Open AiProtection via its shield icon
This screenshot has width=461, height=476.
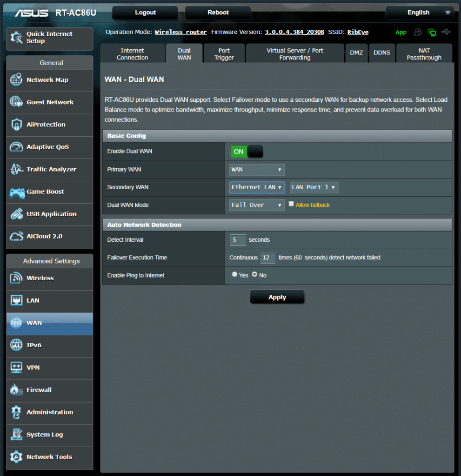16,125
